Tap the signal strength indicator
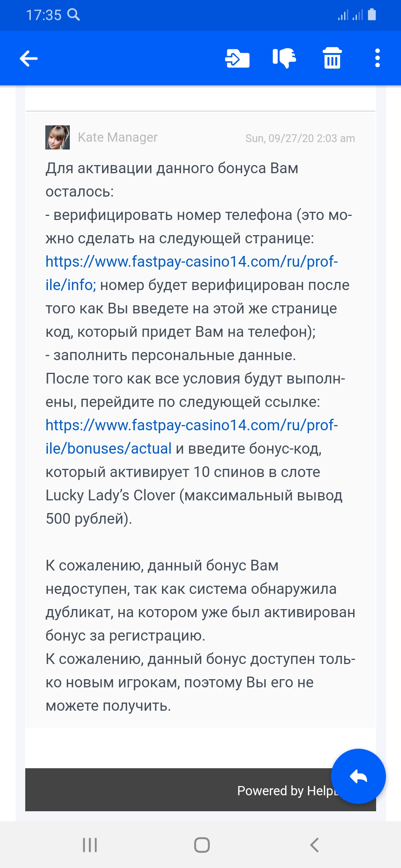The width and height of the screenshot is (401, 868). [x=350, y=15]
